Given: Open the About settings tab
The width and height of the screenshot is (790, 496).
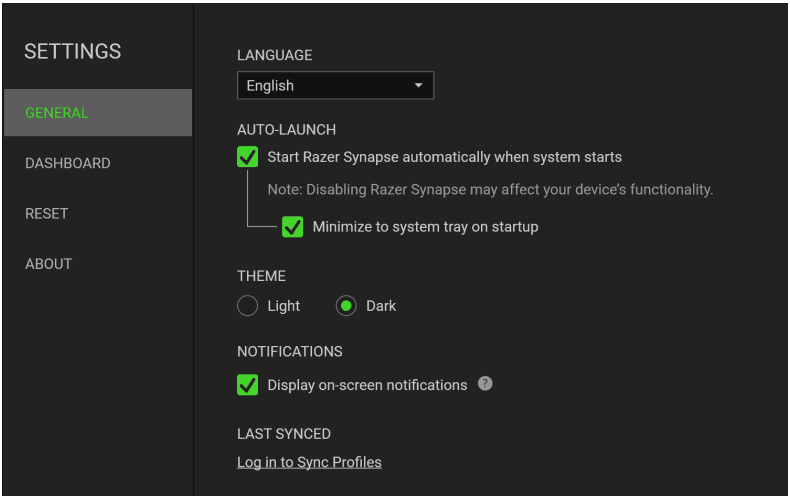Looking at the screenshot, I should [x=48, y=264].
